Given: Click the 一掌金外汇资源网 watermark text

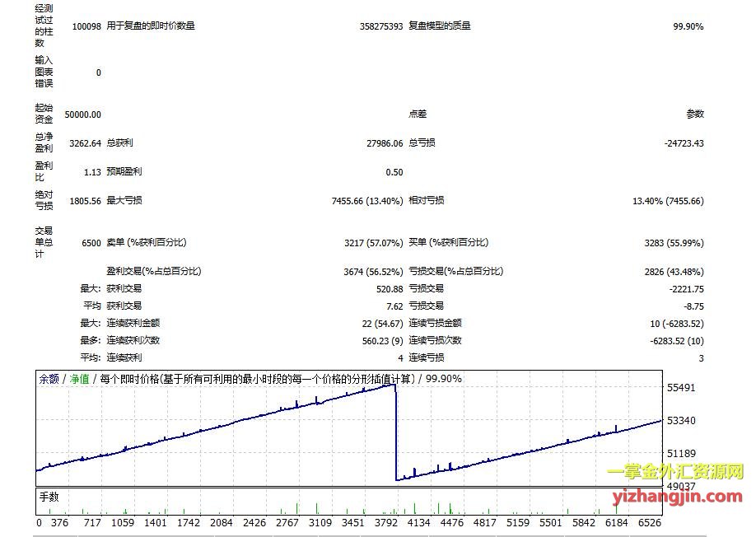Looking at the screenshot, I should 675,472.
